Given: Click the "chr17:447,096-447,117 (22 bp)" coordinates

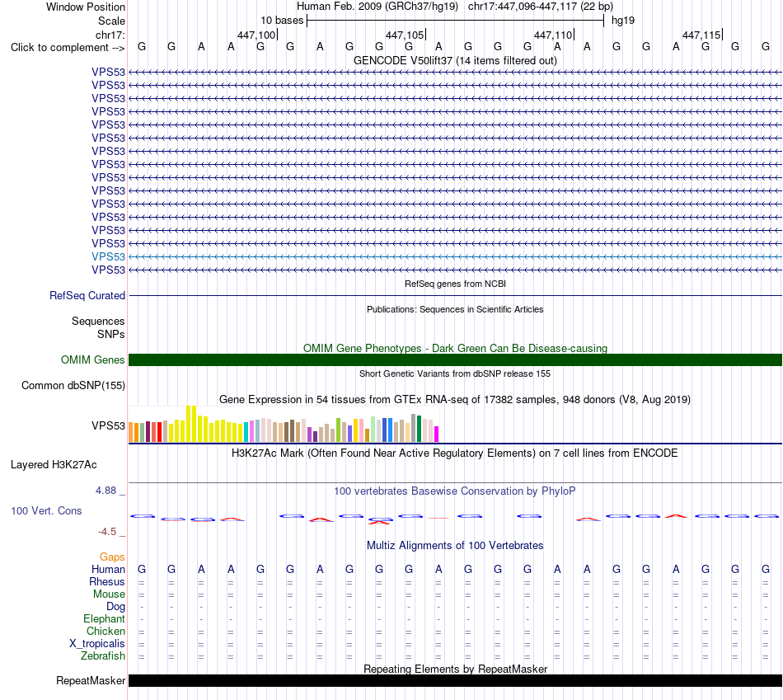Looking at the screenshot, I should click(x=541, y=7).
